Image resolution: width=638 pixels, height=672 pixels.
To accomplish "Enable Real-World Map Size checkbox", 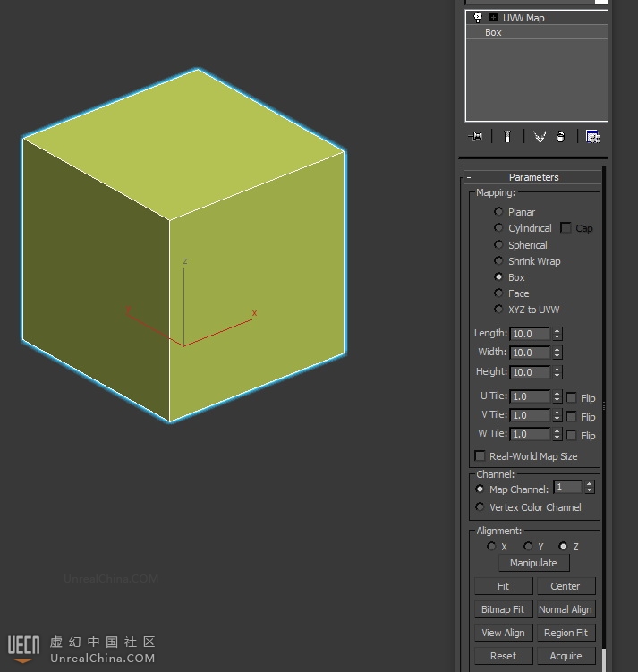I will pos(480,455).
